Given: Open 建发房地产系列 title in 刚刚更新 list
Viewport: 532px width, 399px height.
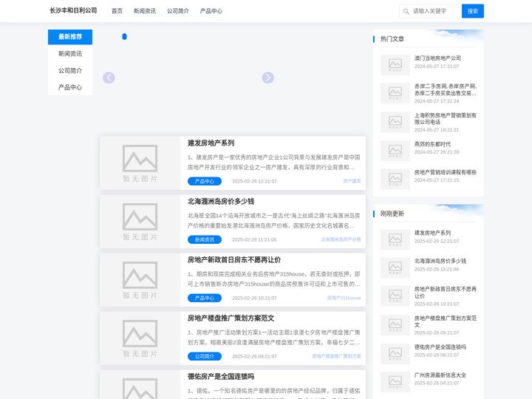Looking at the screenshot, I should pos(432,233).
